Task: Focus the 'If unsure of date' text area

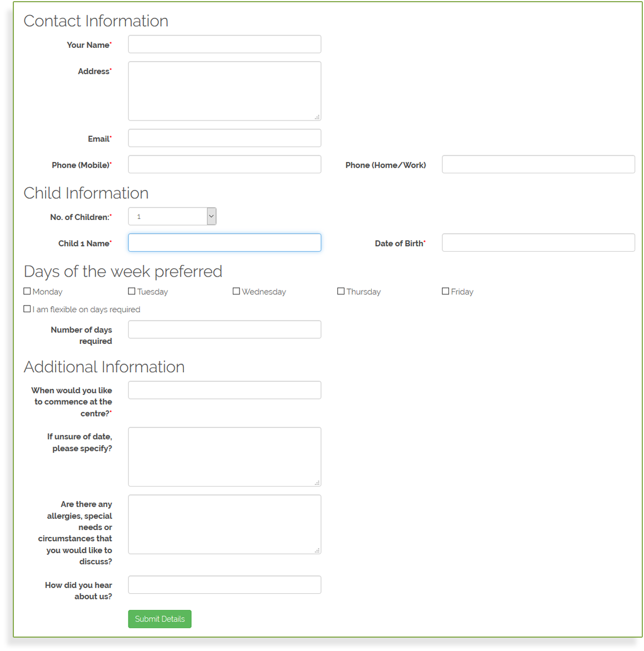Action: click(x=224, y=457)
